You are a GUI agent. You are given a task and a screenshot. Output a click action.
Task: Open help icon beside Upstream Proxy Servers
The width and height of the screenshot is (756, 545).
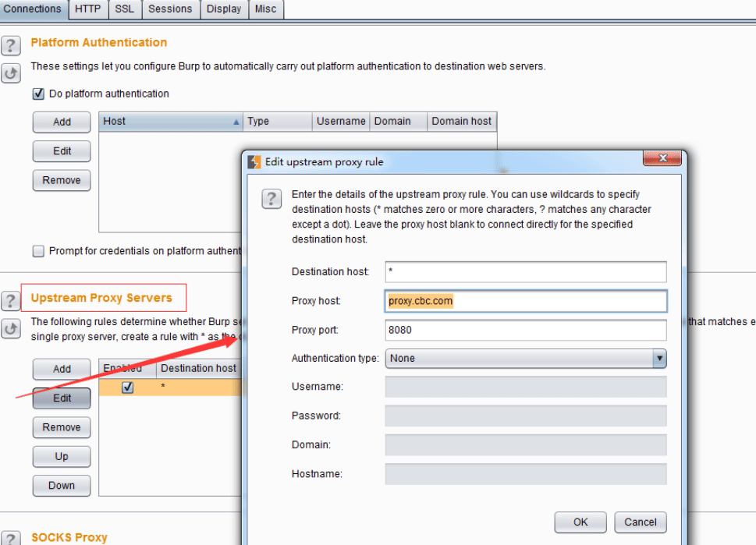(x=11, y=301)
